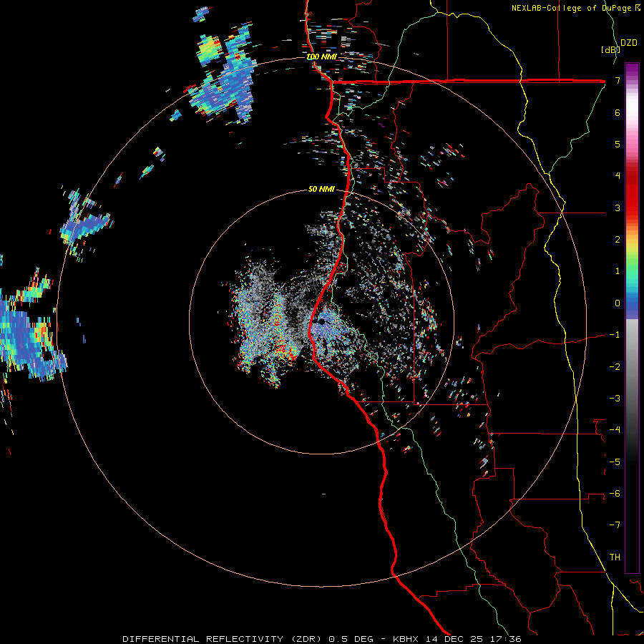Click the [dB] unit label
644x644 pixels.
[610, 49]
